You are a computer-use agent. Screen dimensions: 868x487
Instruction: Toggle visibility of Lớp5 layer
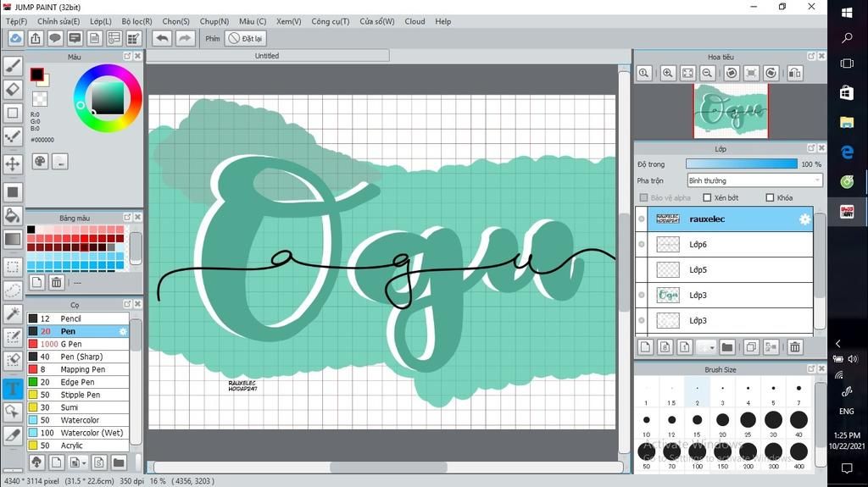pos(642,269)
